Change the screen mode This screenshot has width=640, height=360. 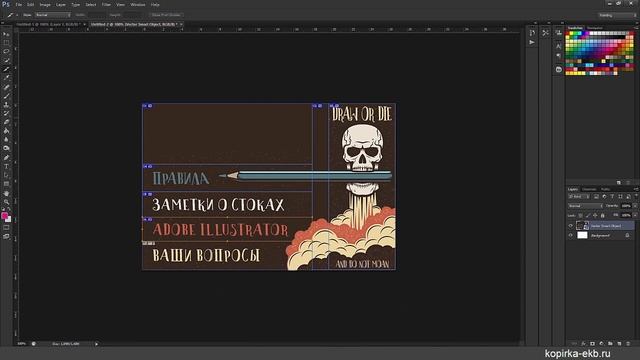(6, 236)
